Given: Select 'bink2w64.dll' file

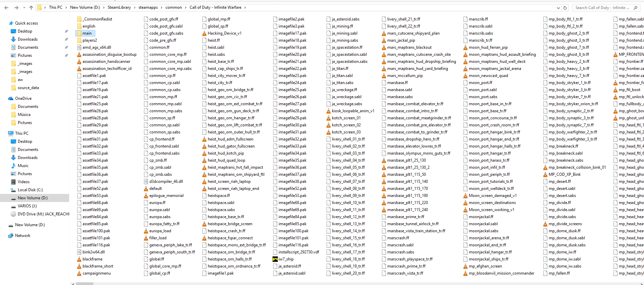Looking at the screenshot, I should coord(94,252).
